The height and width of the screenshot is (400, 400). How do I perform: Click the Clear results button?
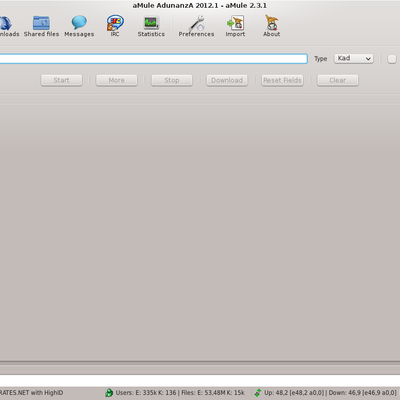(x=338, y=80)
